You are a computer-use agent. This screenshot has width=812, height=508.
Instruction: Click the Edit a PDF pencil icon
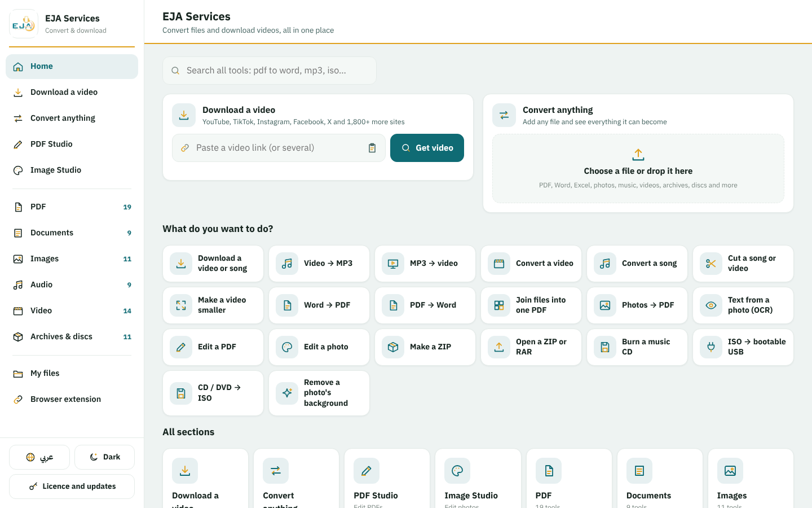coord(181,347)
